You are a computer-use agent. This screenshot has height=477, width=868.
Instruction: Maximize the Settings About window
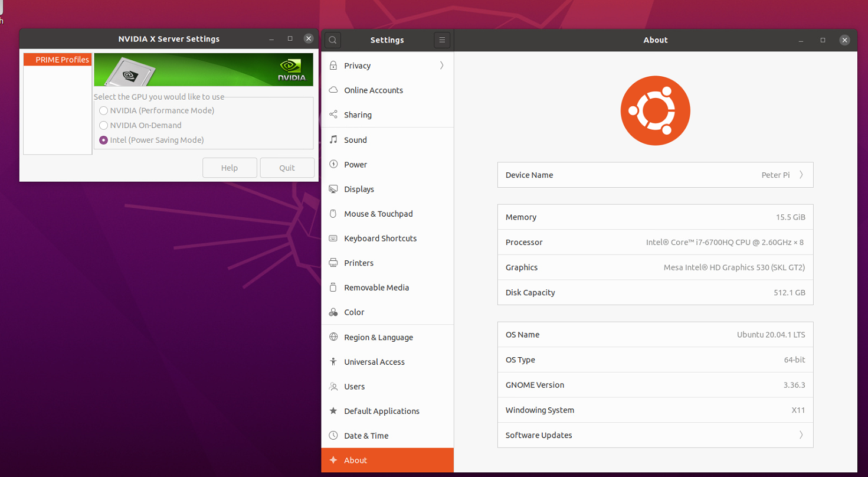(x=823, y=40)
